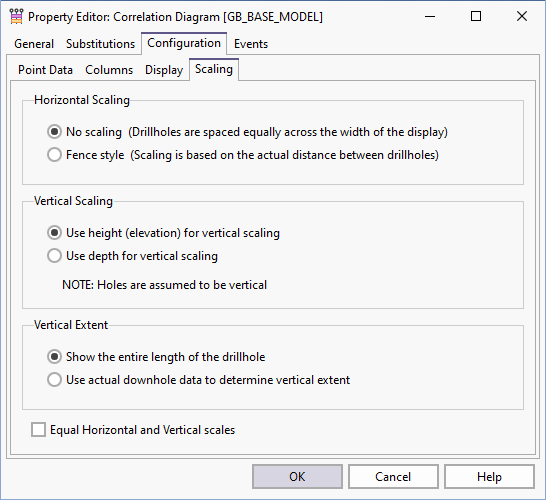Image resolution: width=546 pixels, height=500 pixels.
Task: Enable Equal Horizontal and Vertical scales checkbox
Action: 38,430
